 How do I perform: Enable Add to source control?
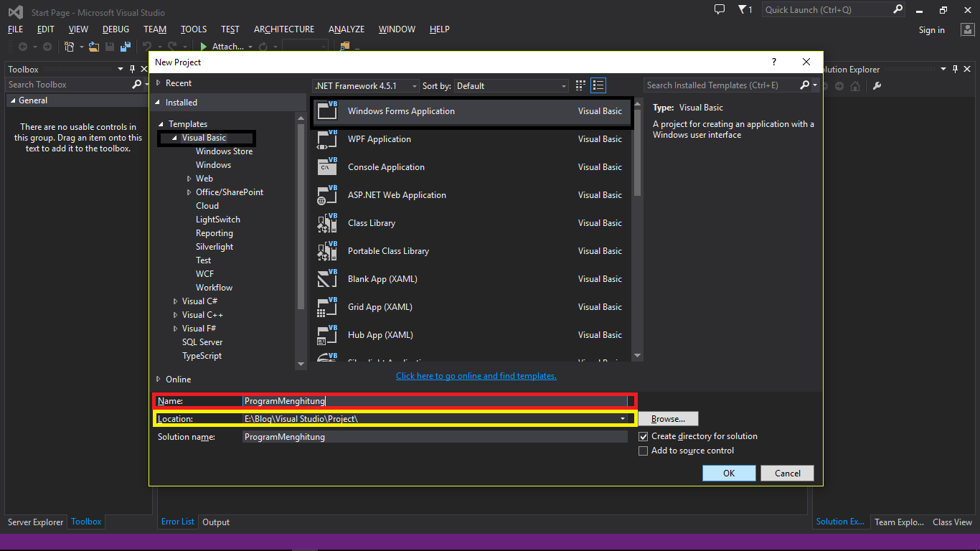(x=644, y=451)
